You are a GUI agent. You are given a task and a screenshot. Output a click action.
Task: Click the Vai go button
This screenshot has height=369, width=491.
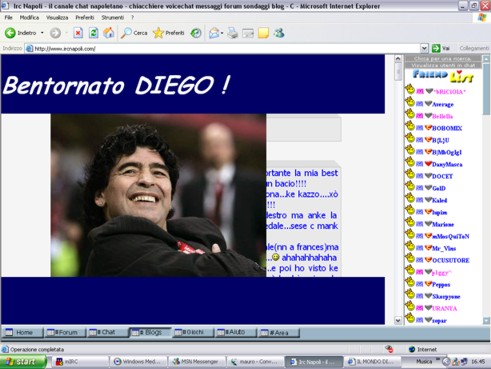tap(441, 48)
